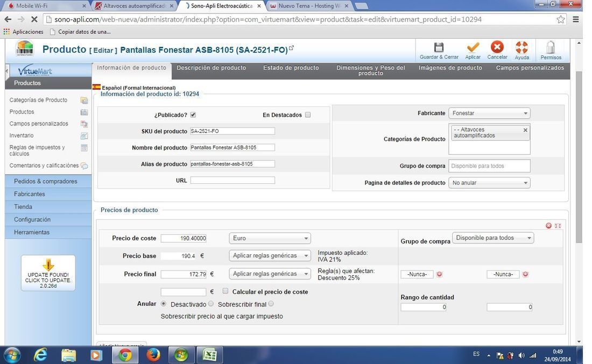This screenshot has height=364, width=592.
Task: Click the SKU del producto field
Action: [x=232, y=131]
